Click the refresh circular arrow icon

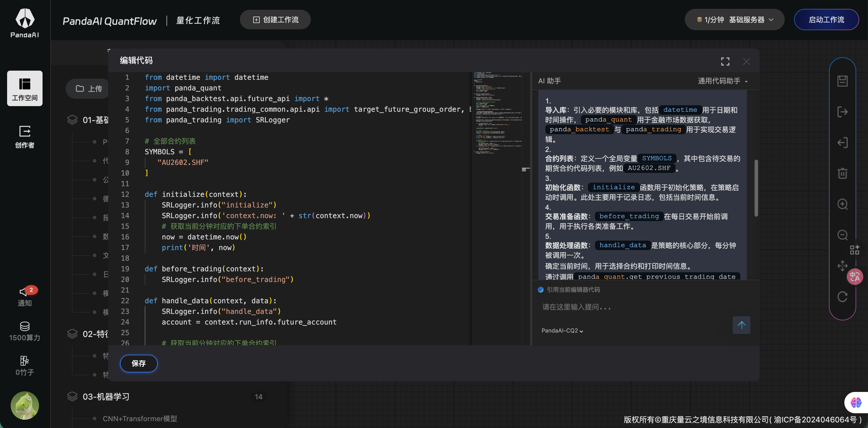[x=842, y=296]
